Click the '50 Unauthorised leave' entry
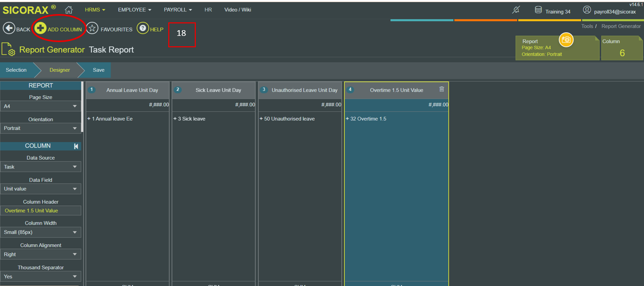The height and width of the screenshot is (286, 644). pos(287,119)
